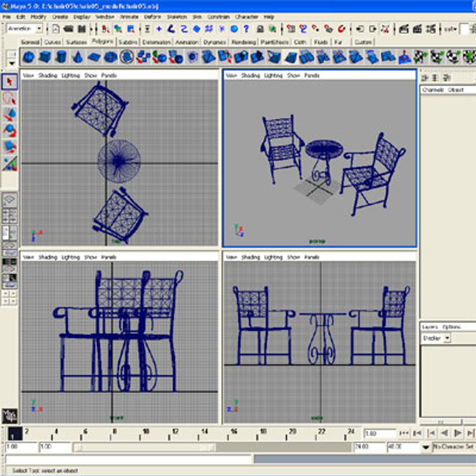476x476 pixels.
Task: Switch to the four view layout icon
Action: pyautogui.click(x=9, y=216)
